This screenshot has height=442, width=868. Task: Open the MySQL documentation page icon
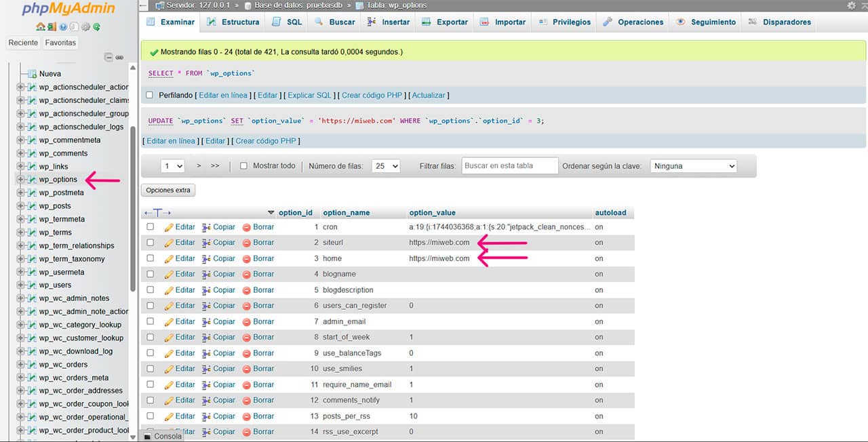74,27
